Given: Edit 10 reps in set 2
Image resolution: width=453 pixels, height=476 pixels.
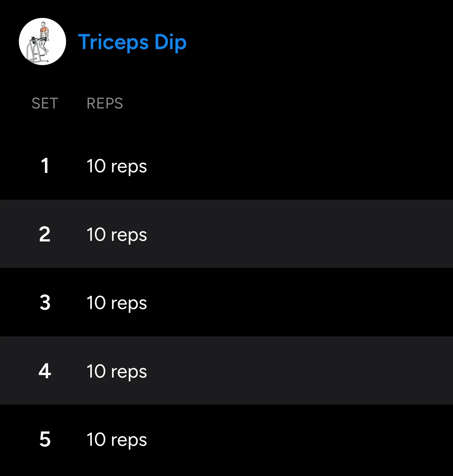Looking at the screenshot, I should click(117, 235).
